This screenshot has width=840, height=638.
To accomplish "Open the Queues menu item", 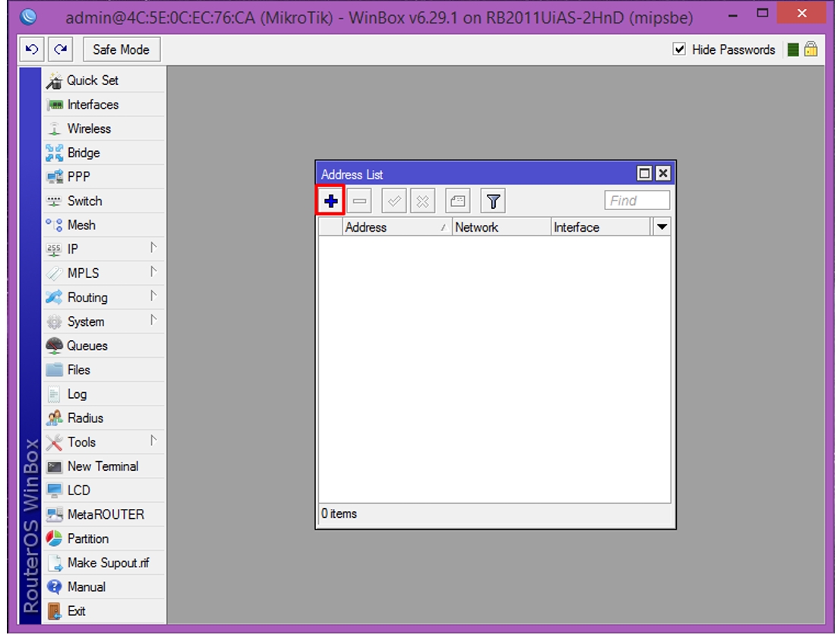I will [x=103, y=346].
